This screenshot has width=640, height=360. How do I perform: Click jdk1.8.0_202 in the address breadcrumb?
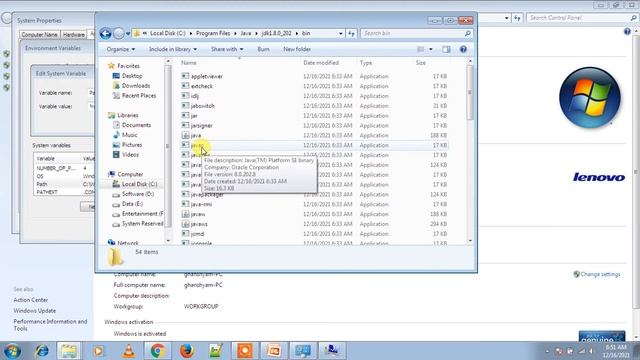point(276,33)
